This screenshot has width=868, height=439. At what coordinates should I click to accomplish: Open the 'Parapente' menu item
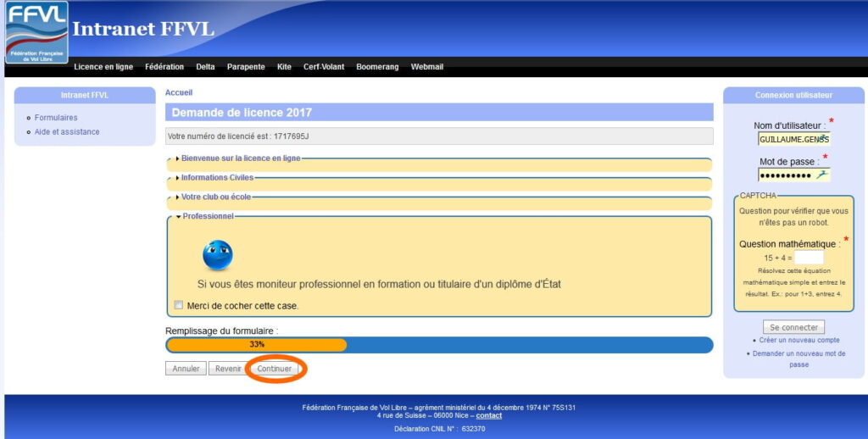click(x=246, y=67)
